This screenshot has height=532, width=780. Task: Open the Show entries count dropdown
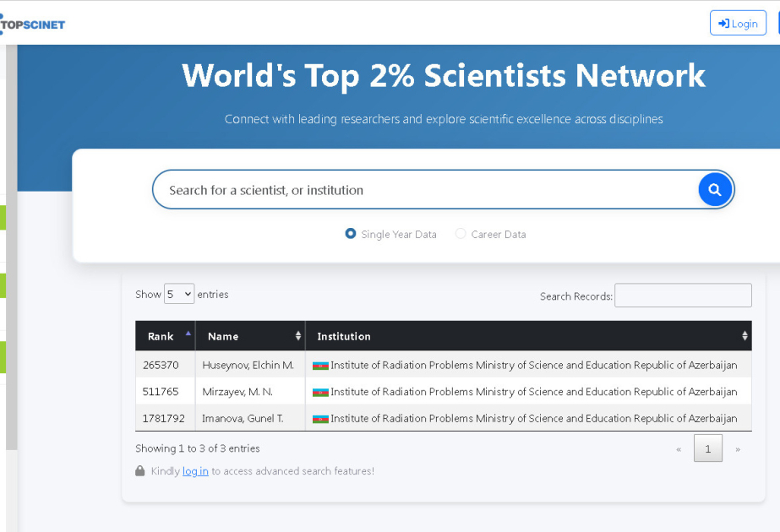coord(179,294)
